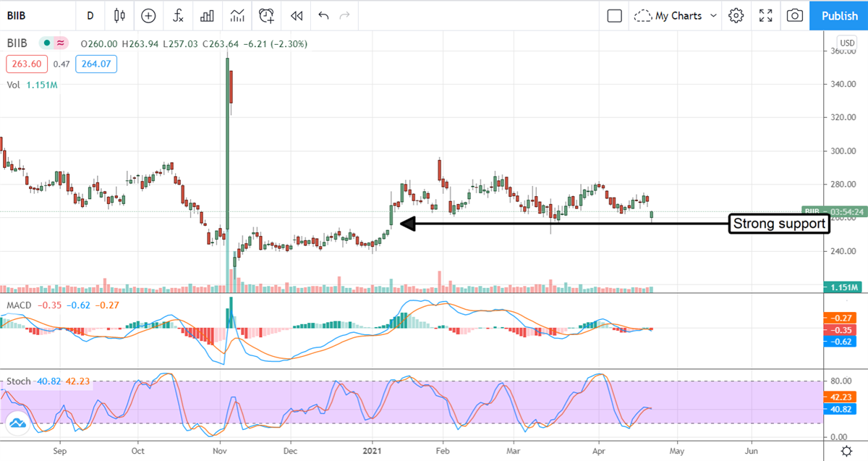
Task: Toggle the green market status dot indicator
Action: point(47,43)
